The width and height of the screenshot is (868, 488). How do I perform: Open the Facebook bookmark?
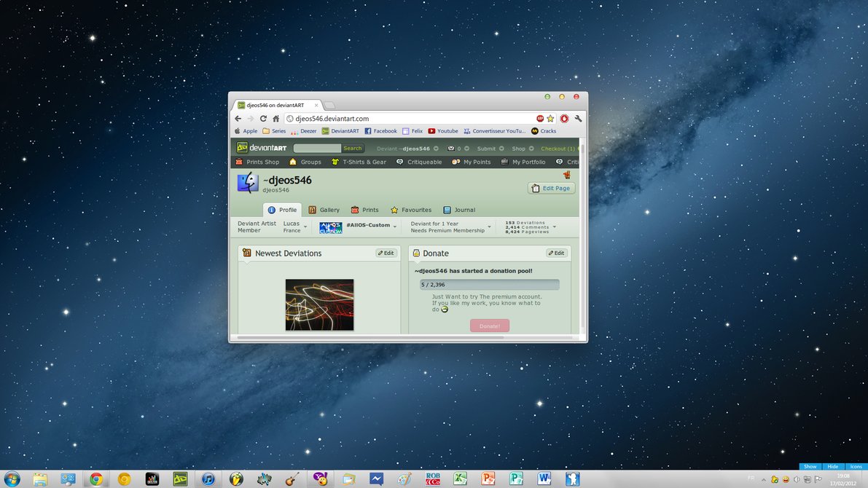[380, 131]
